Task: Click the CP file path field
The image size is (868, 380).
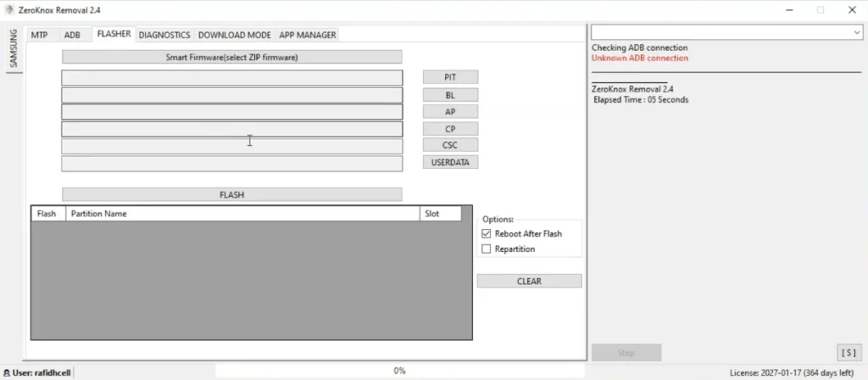Action: (x=232, y=129)
